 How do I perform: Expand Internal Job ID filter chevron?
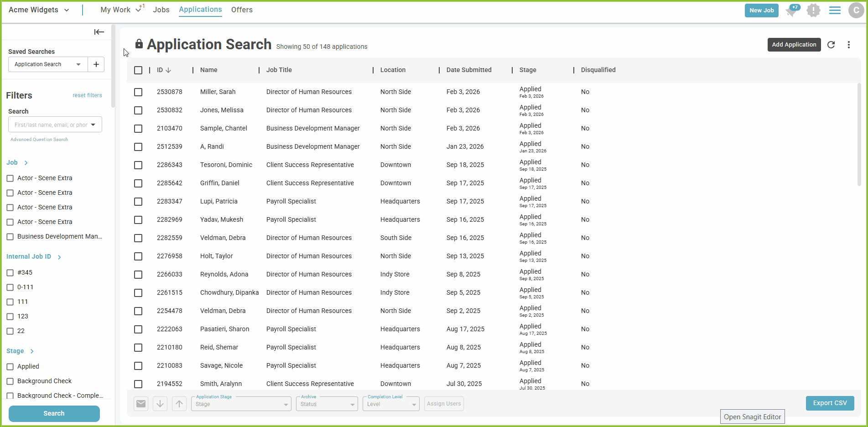[x=59, y=257]
